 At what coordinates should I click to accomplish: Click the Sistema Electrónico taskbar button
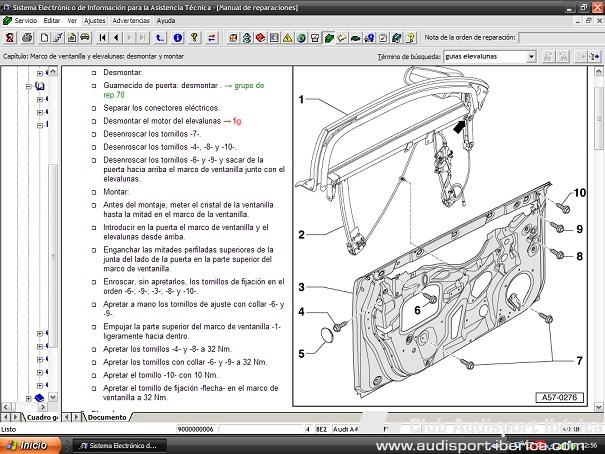coord(120,446)
